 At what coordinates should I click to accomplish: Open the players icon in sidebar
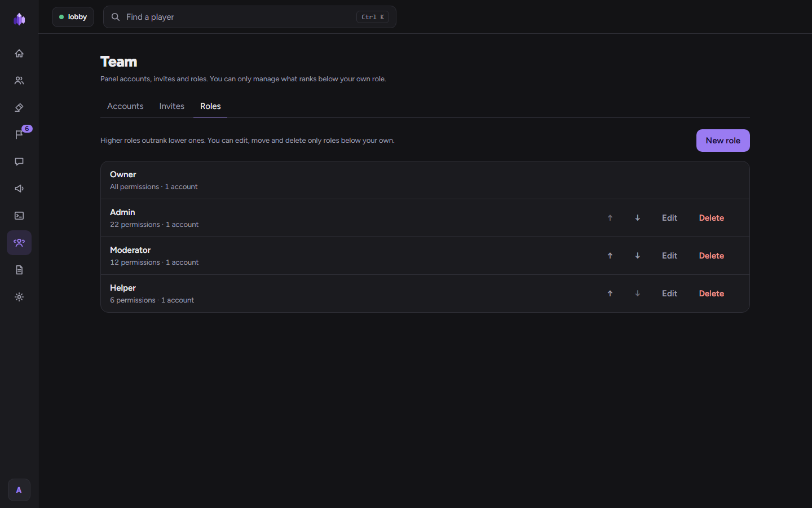(19, 80)
